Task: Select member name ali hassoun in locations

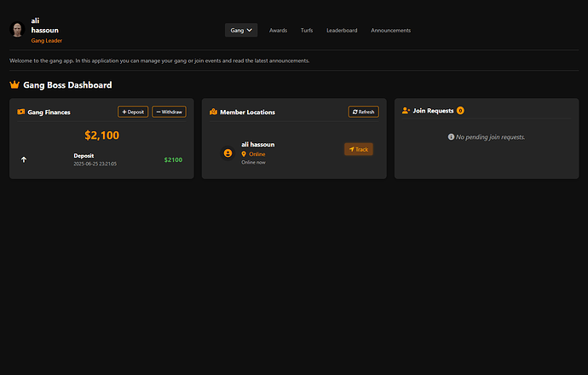Action: click(258, 144)
